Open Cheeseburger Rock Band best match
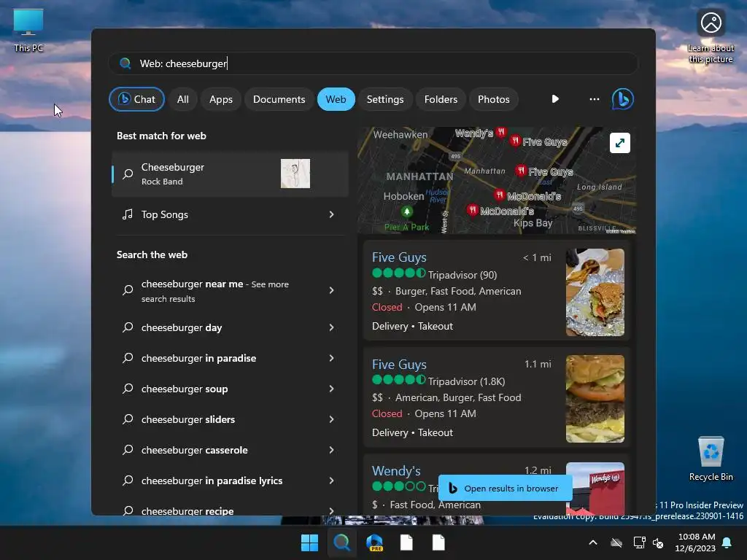Image resolution: width=747 pixels, height=560 pixels. click(230, 174)
